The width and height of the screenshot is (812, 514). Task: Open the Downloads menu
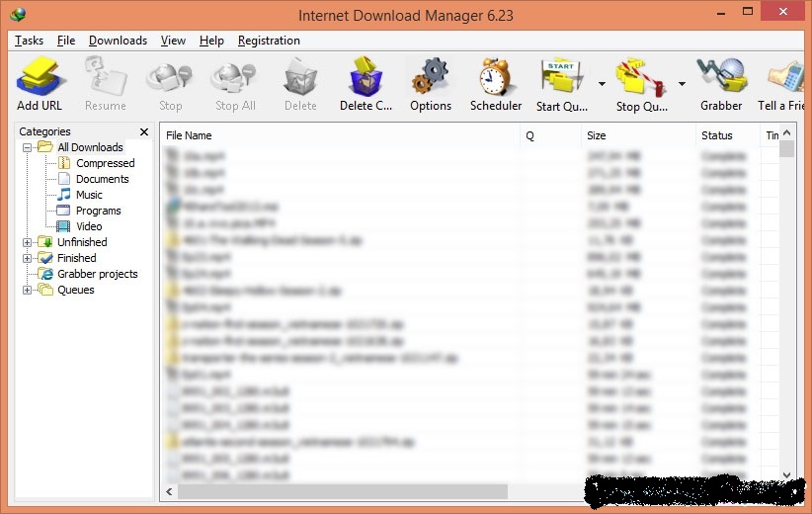118,41
